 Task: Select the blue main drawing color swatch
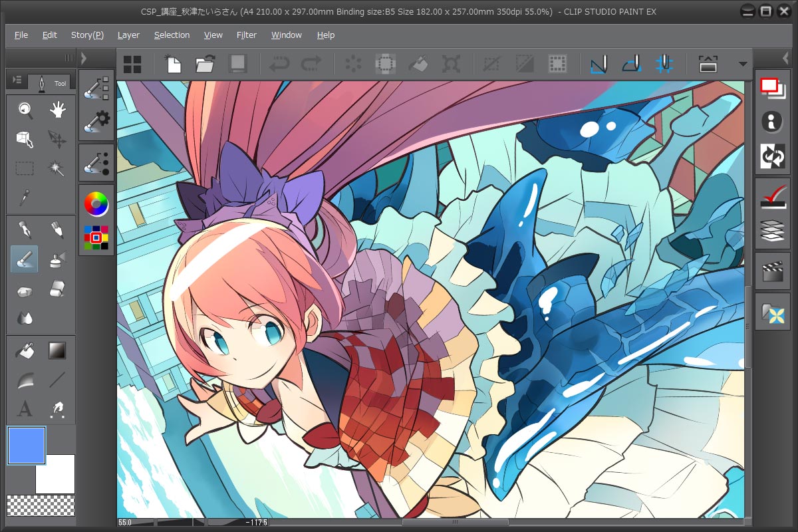click(27, 445)
